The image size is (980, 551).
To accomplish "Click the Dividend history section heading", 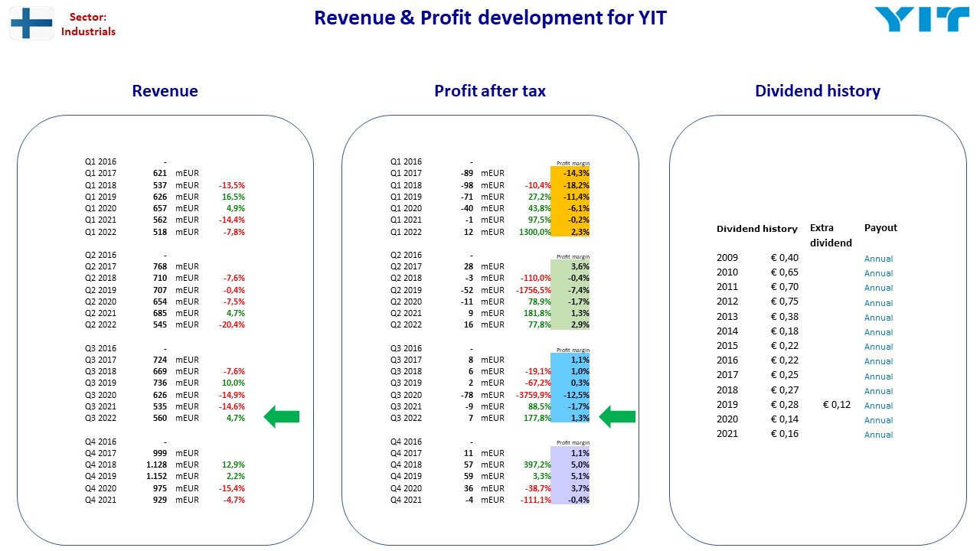I will [818, 91].
